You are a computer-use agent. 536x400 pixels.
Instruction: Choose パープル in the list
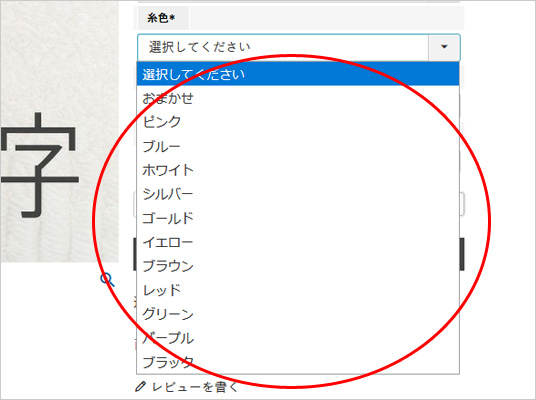click(x=298, y=338)
